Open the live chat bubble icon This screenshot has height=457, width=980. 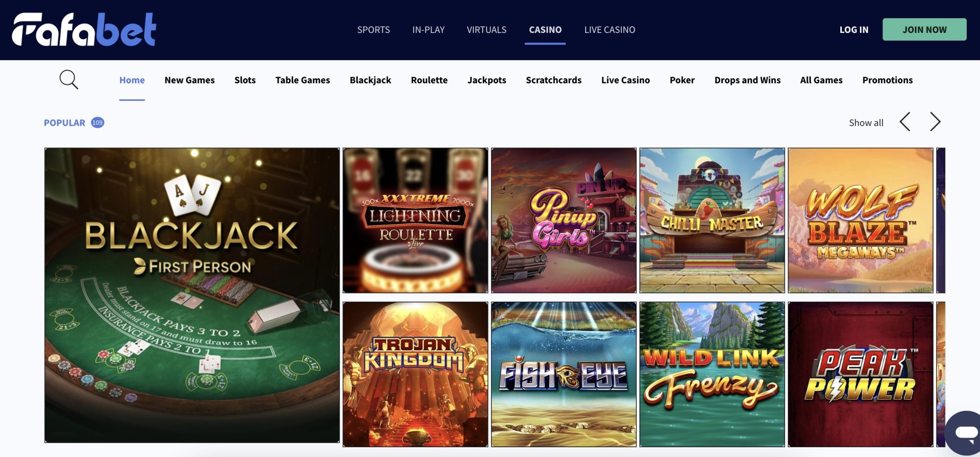[964, 432]
